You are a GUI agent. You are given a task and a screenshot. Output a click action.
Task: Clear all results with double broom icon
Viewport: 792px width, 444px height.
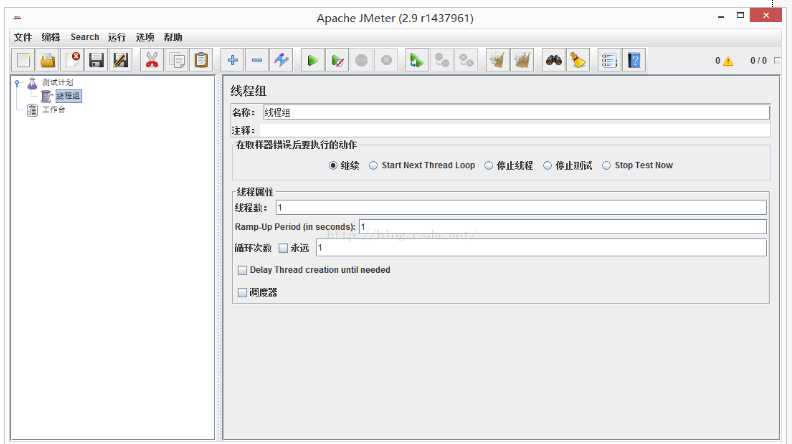point(522,61)
